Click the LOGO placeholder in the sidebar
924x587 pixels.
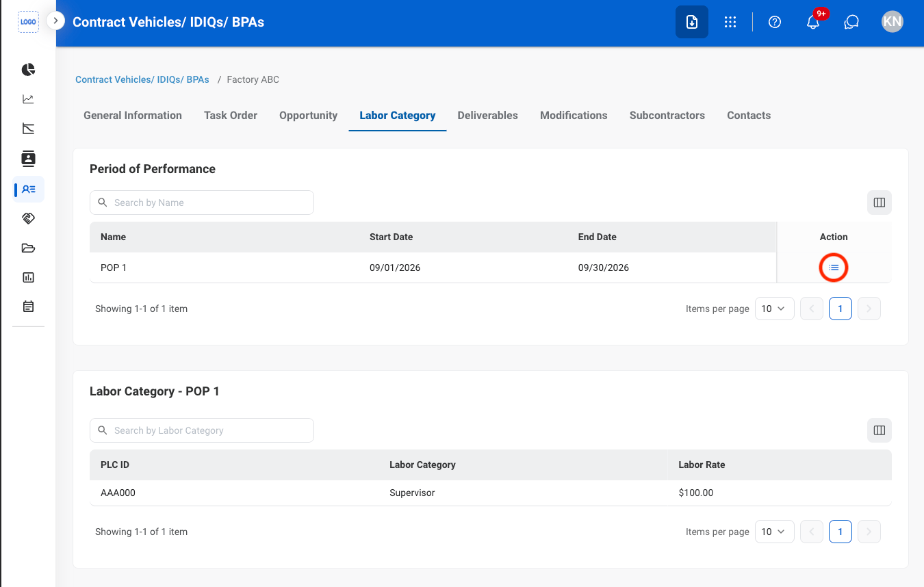(x=28, y=22)
